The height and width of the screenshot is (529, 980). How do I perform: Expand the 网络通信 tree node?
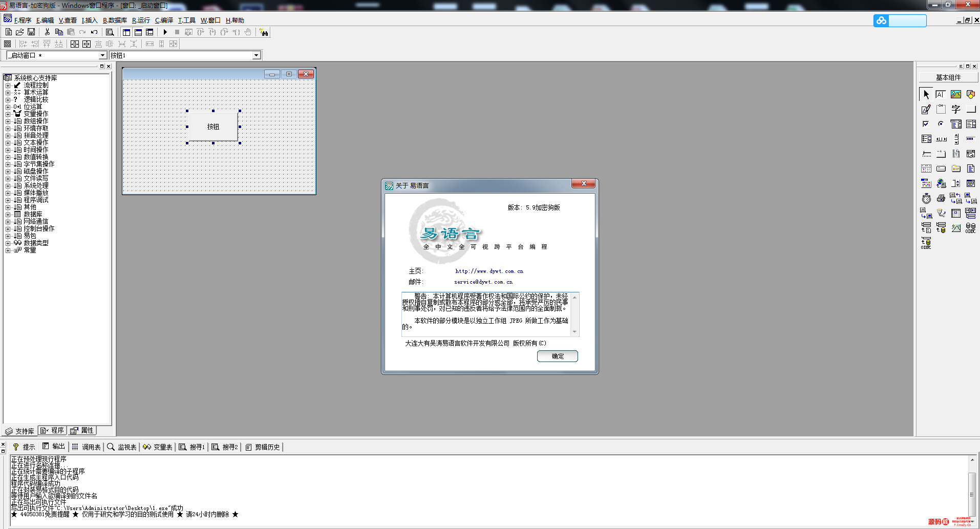[x=8, y=222]
